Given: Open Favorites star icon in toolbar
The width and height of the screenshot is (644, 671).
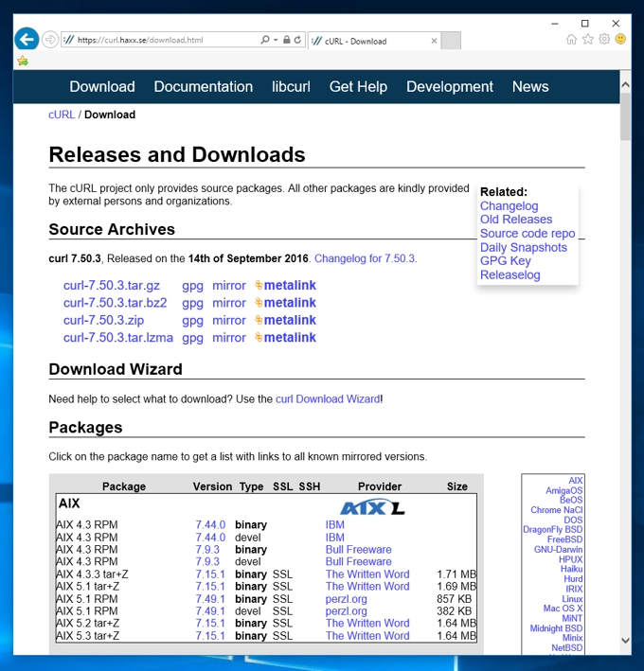Looking at the screenshot, I should [588, 40].
